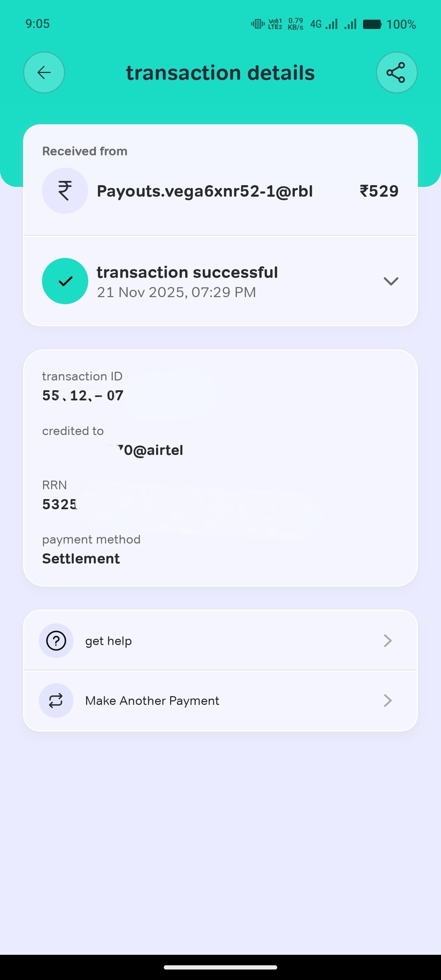
Task: Tap the battery icon in status bar
Action: tap(372, 24)
